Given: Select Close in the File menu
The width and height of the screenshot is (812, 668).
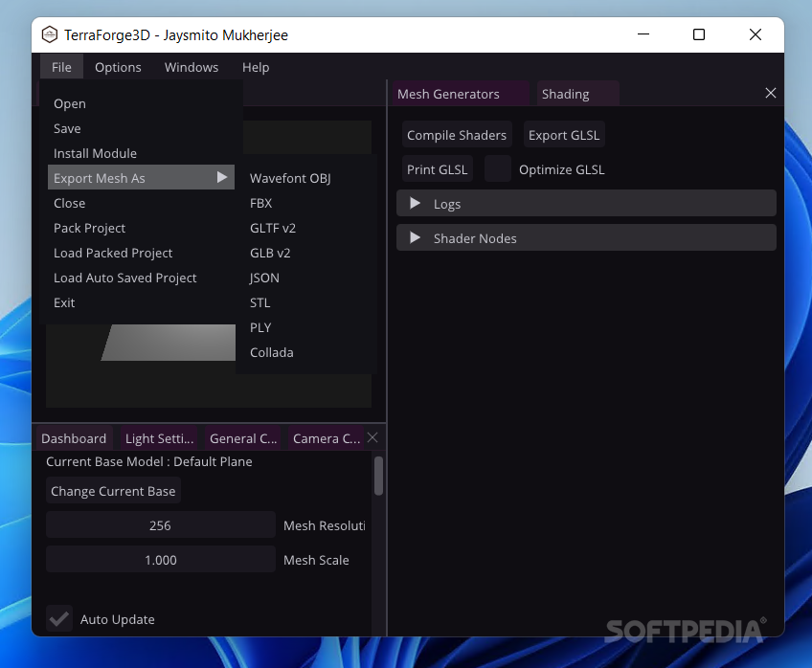Looking at the screenshot, I should [141, 203].
